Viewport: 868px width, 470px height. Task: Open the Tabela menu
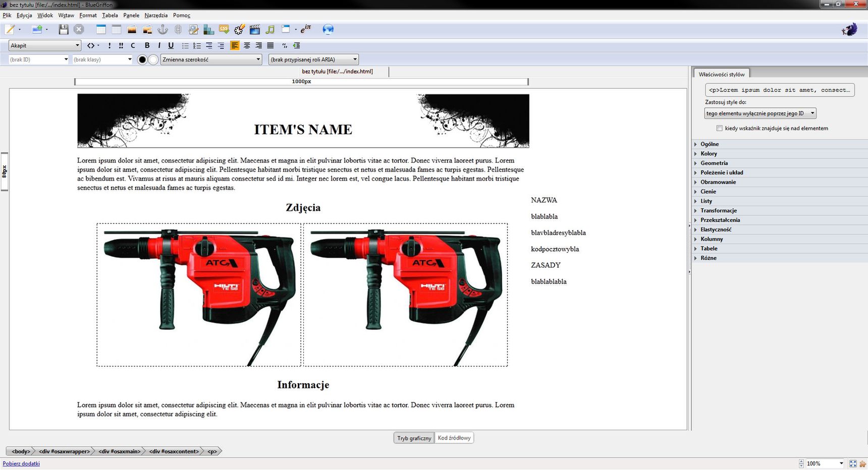coord(110,15)
